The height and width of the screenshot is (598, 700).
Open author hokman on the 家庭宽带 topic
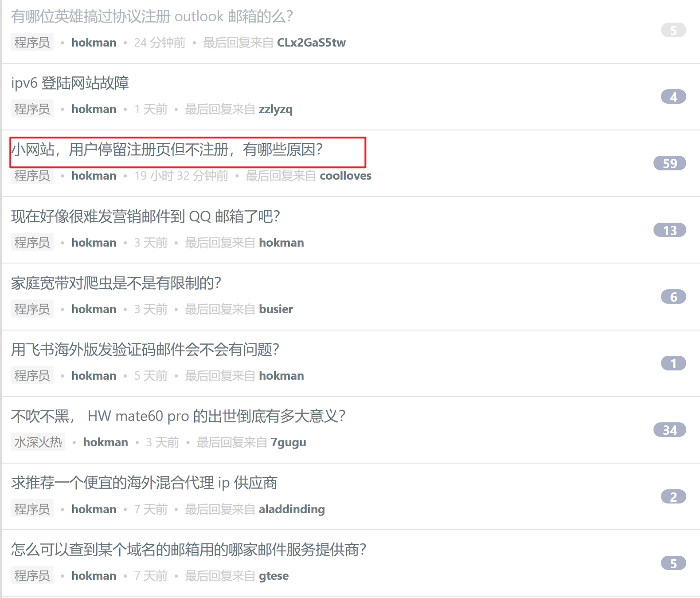pyautogui.click(x=94, y=309)
